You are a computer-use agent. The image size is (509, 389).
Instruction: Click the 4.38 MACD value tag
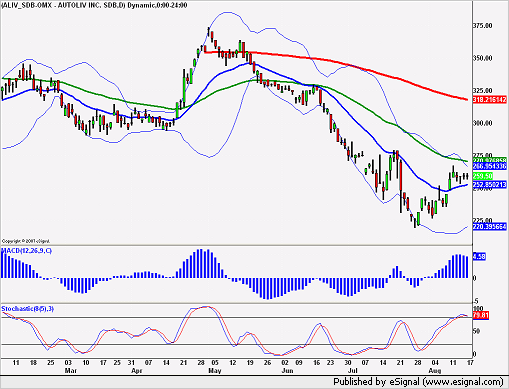click(479, 256)
